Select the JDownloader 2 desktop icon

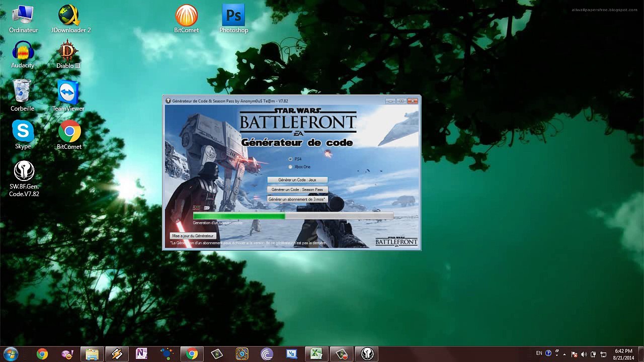(71, 19)
